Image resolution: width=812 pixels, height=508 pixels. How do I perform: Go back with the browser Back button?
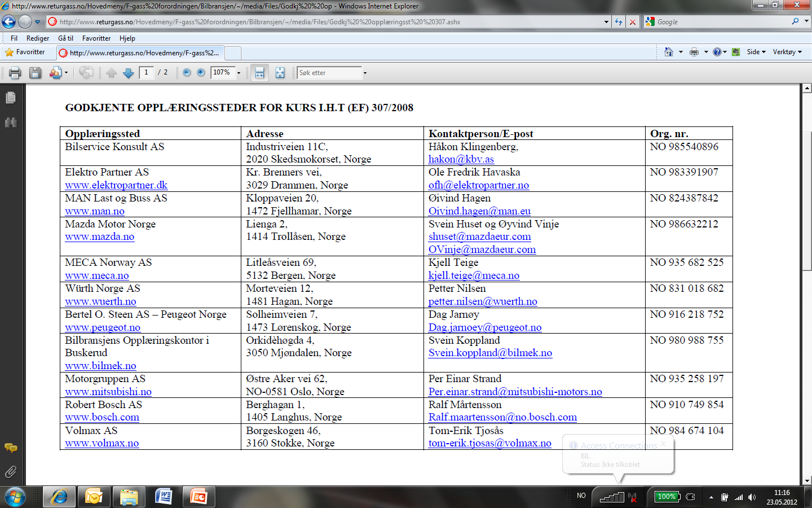8,22
